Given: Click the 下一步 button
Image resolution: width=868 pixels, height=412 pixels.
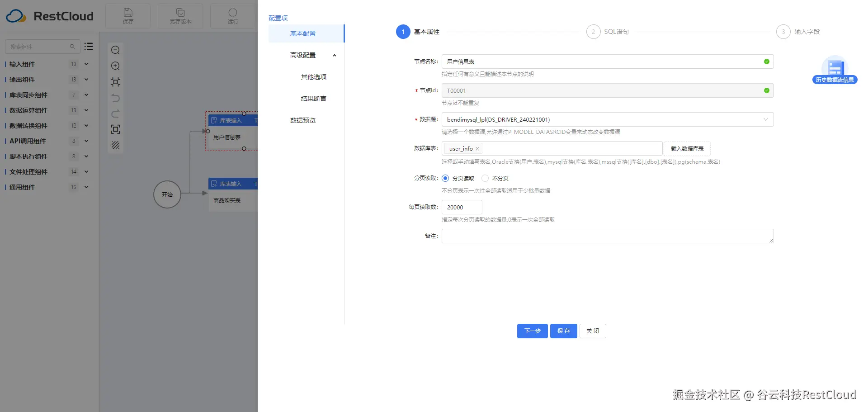Looking at the screenshot, I should pos(533,331).
